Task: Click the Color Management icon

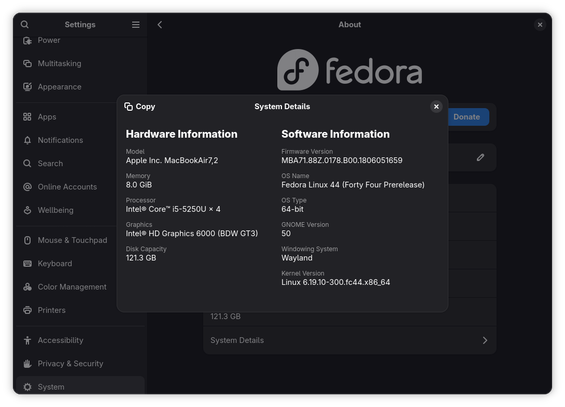Action: 27,287
